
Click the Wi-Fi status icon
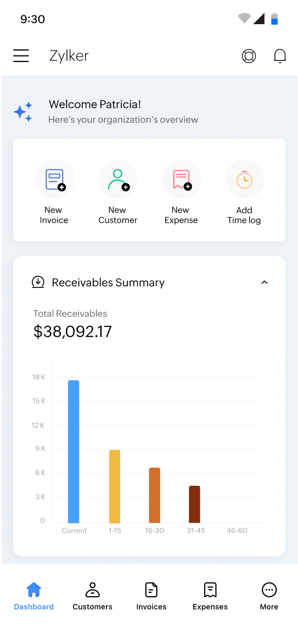(244, 19)
